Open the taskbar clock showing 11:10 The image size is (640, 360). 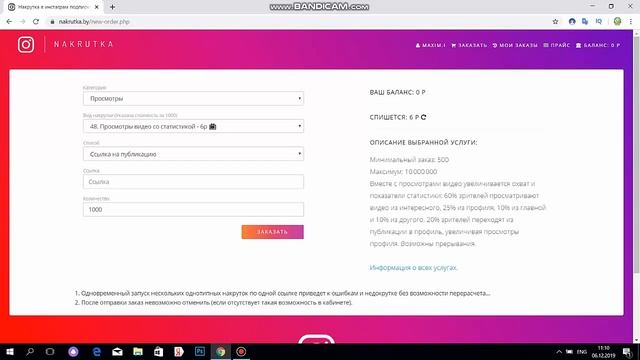604,351
